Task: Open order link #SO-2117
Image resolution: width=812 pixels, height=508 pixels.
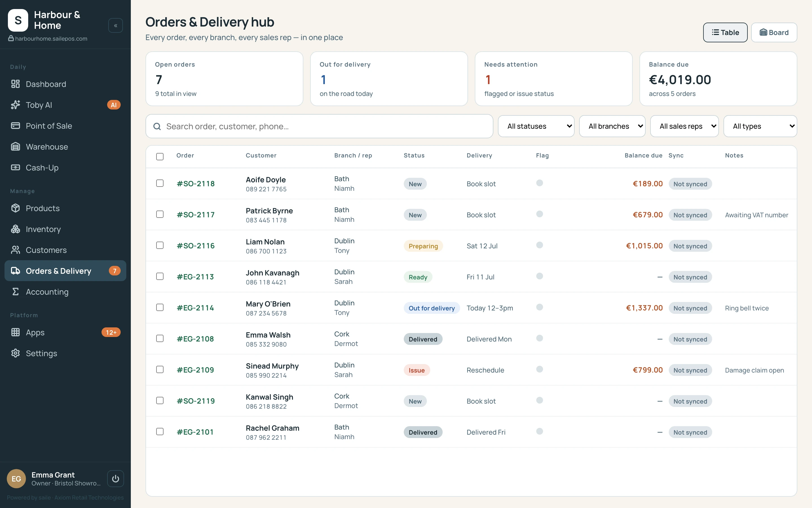Action: [x=196, y=215]
